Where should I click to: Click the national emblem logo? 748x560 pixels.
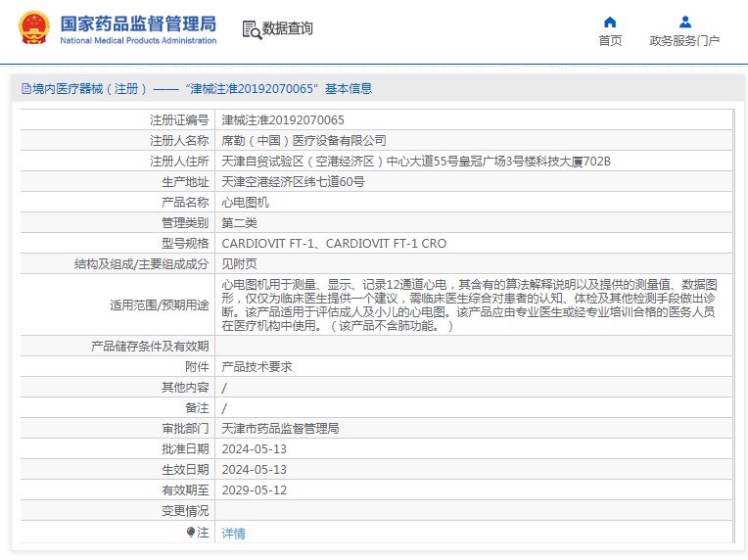34,28
